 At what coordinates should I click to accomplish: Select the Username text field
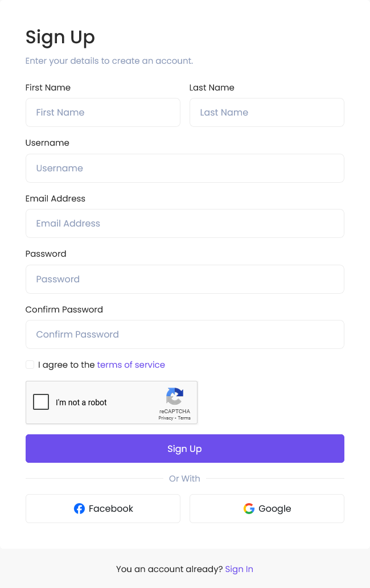coord(185,168)
